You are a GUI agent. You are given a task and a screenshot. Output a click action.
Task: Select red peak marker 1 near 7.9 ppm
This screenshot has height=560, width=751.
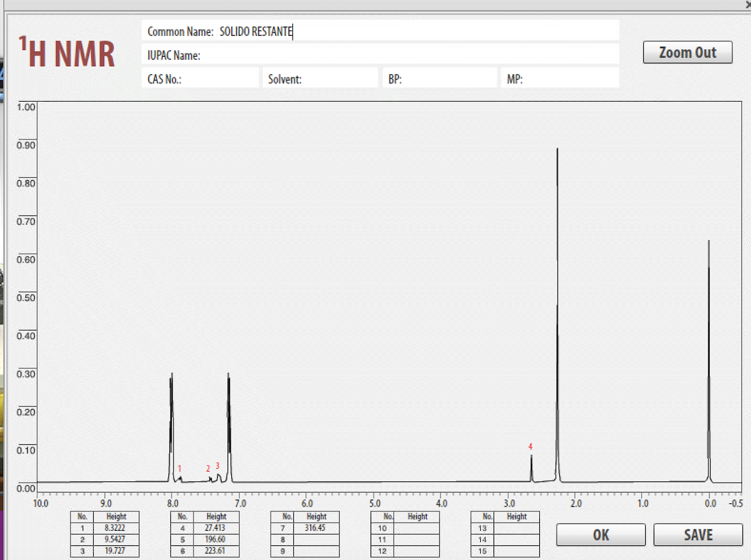coord(179,469)
